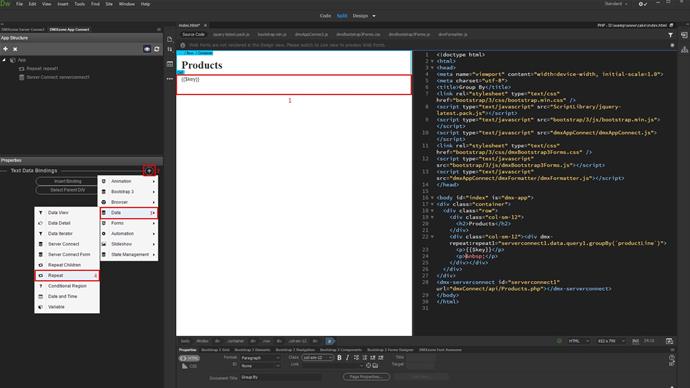Choose Date and Time from the Data submenu
The image size is (690, 388).
(67, 296)
